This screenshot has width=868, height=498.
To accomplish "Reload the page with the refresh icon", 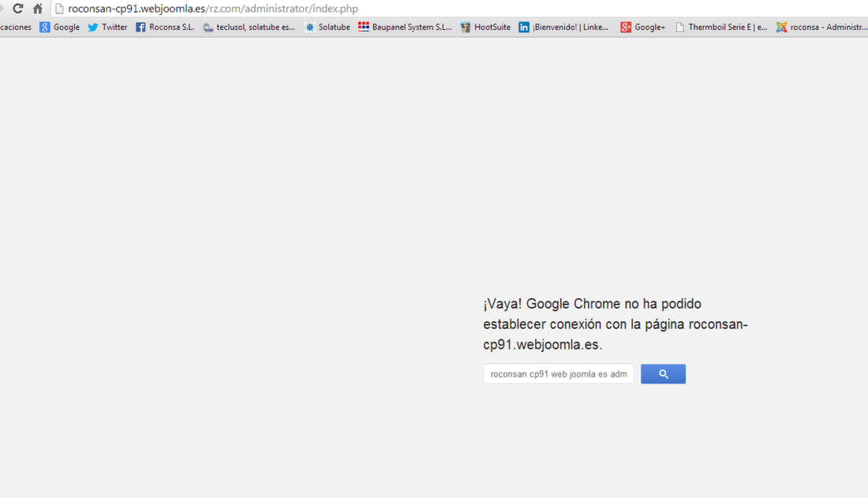I will point(17,9).
